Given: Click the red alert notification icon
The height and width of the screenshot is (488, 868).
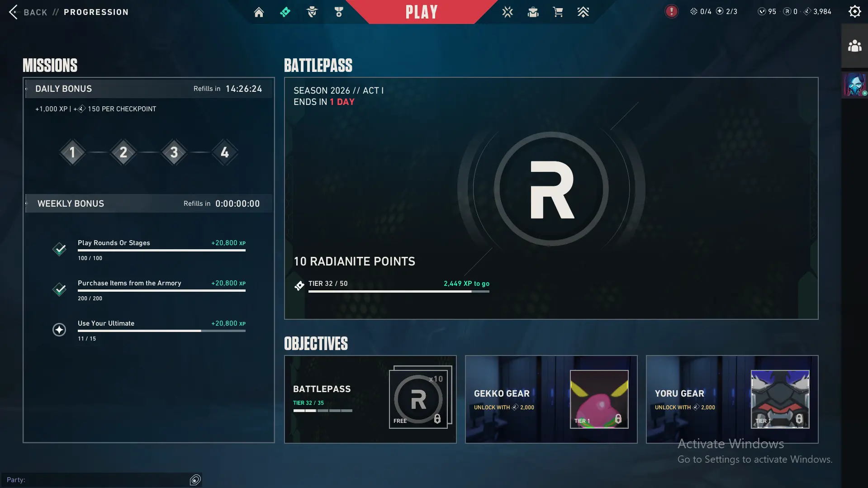Looking at the screenshot, I should click(x=671, y=11).
